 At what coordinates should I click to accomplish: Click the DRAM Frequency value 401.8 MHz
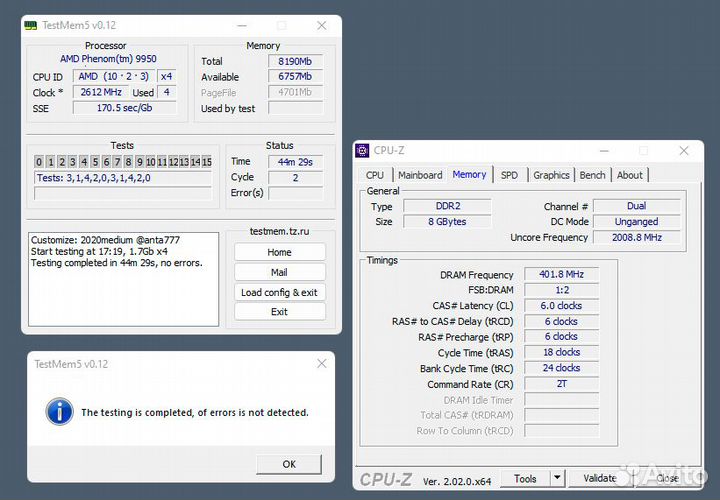(562, 275)
